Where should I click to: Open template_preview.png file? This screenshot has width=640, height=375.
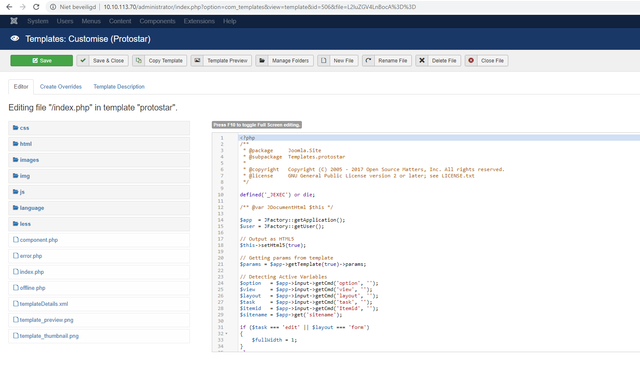tap(99, 320)
